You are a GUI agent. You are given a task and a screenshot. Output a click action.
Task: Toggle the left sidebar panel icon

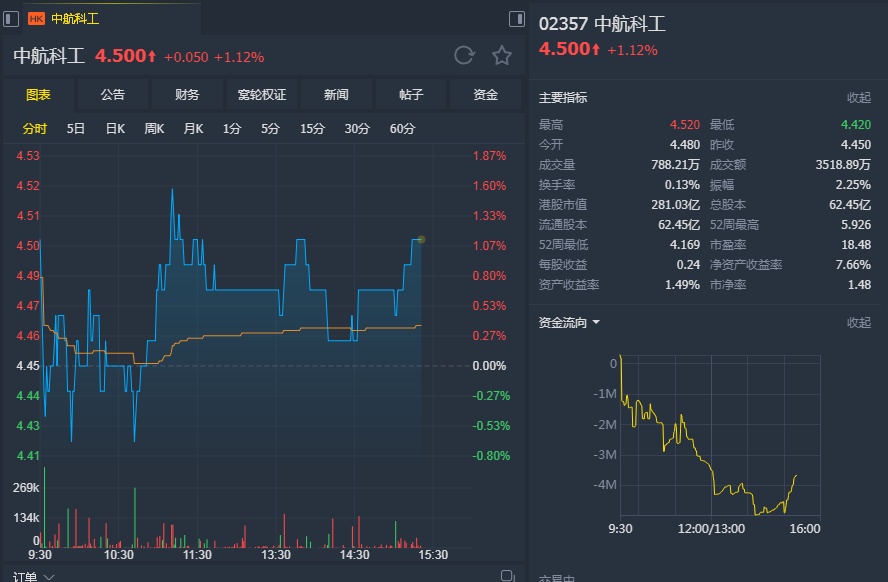pyautogui.click(x=11, y=18)
